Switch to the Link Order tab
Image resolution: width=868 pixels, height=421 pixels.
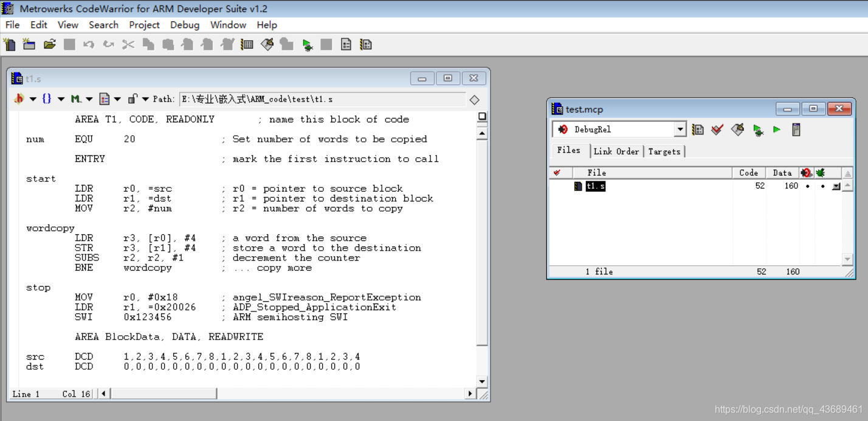point(616,151)
